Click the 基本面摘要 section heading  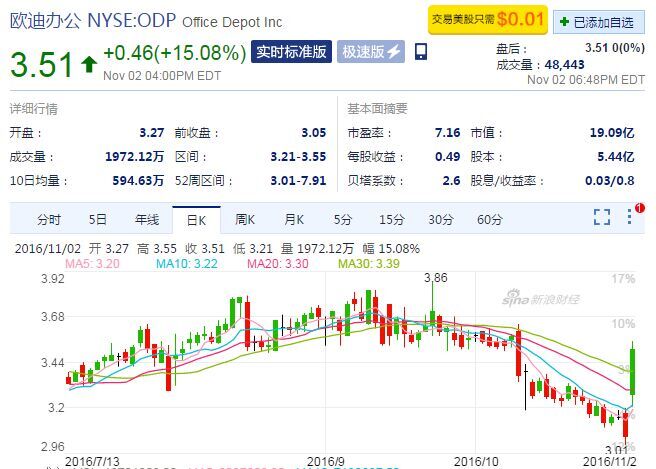[377, 109]
